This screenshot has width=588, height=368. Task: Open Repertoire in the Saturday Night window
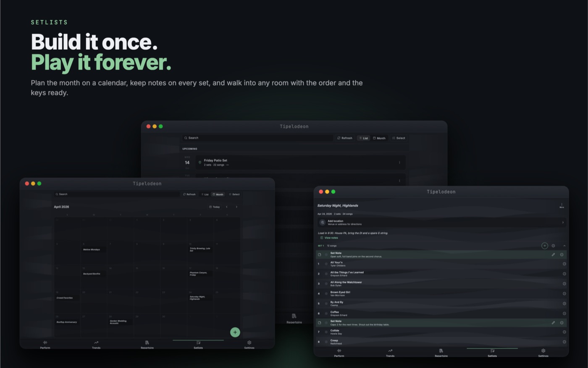(x=441, y=352)
